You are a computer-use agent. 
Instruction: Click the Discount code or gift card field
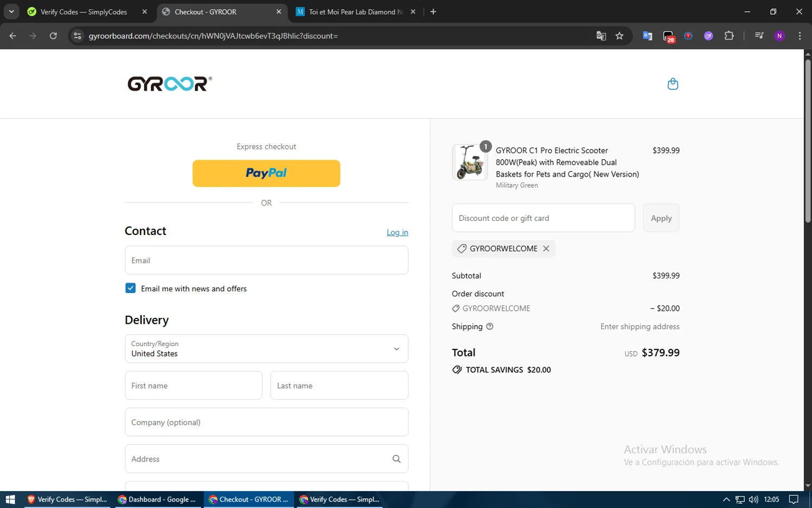click(543, 218)
